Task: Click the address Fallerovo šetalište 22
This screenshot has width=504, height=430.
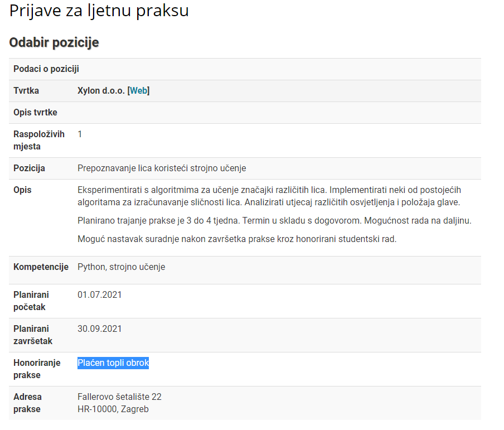Action: (x=119, y=397)
